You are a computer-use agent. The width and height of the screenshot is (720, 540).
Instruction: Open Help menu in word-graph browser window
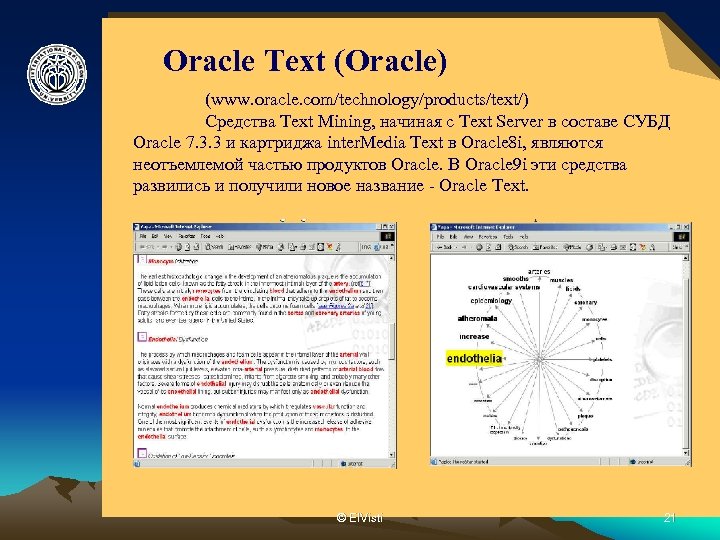(523, 236)
